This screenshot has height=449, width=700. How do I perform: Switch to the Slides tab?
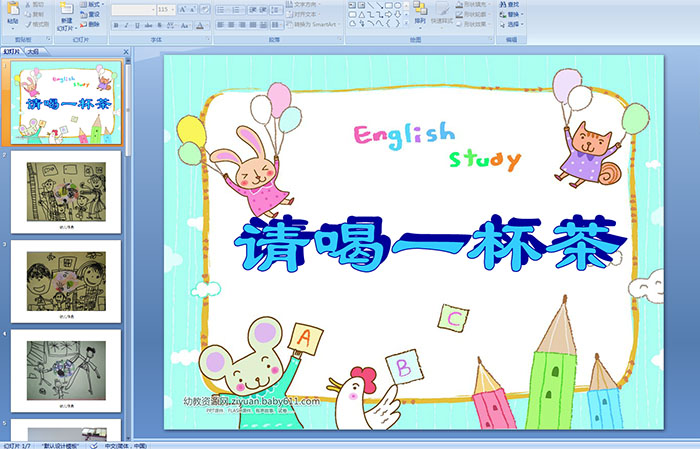[12, 50]
